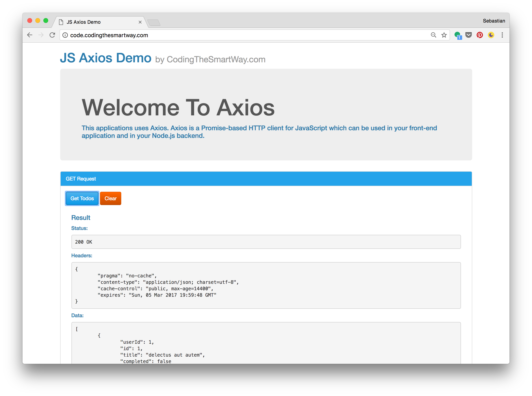The width and height of the screenshot is (532, 396).
Task: Open the Pinterest browser extension
Action: click(480, 35)
